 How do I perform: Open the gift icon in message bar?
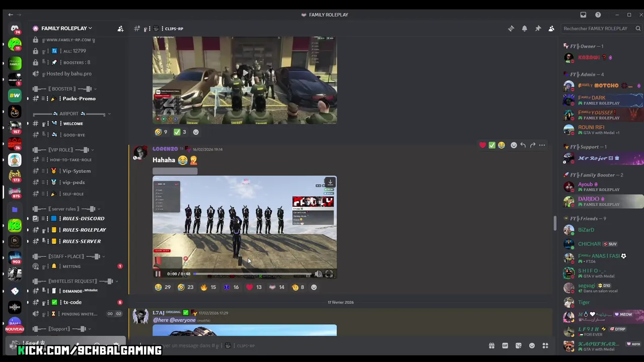pos(492,345)
